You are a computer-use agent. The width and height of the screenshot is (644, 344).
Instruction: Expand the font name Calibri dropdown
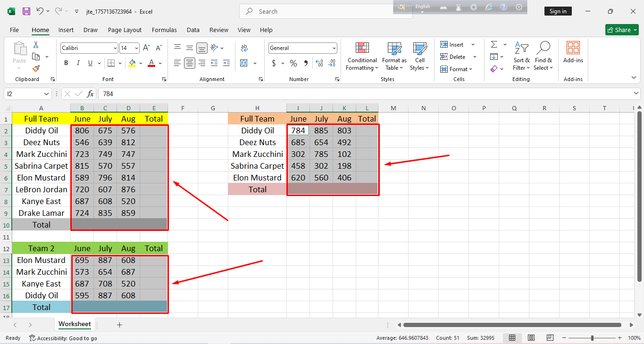[x=115, y=48]
